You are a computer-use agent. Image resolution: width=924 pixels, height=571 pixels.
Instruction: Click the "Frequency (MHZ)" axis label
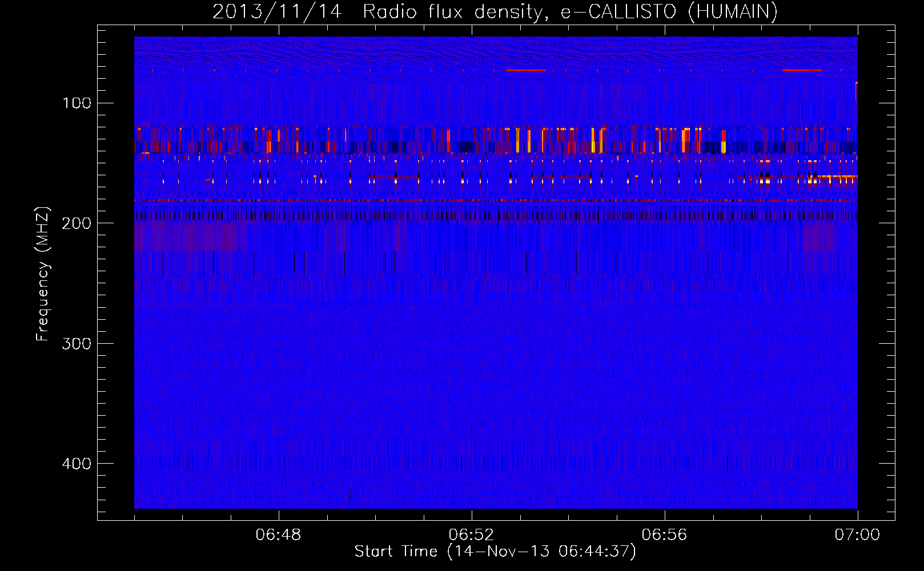[43, 274]
